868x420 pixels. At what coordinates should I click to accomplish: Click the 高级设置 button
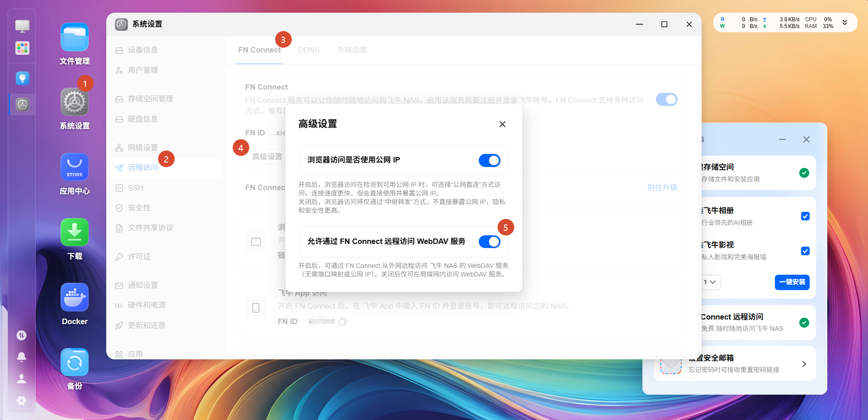click(267, 157)
